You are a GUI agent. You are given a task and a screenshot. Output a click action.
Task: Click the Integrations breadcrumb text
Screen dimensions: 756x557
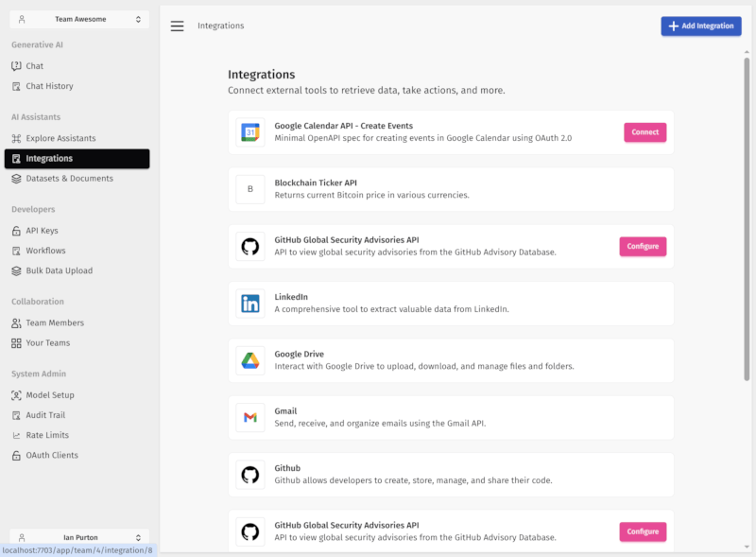coord(221,26)
